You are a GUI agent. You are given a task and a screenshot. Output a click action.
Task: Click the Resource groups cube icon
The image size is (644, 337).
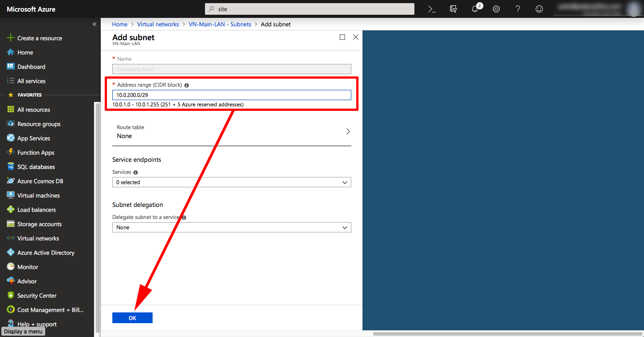click(11, 124)
